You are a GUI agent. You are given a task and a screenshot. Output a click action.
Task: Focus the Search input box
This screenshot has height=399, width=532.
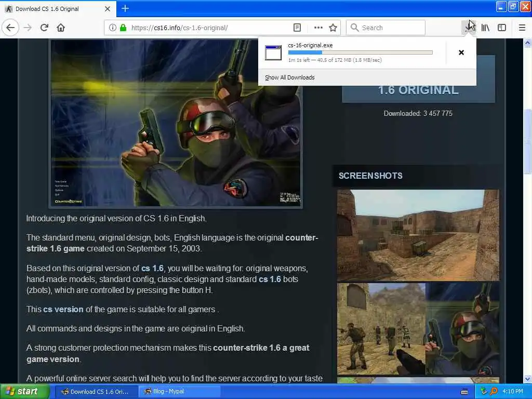tap(386, 28)
